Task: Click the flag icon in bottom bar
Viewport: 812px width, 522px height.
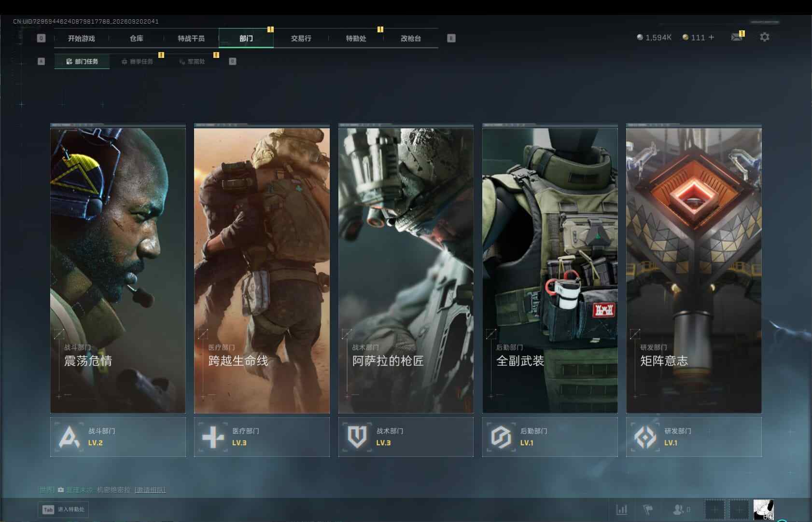Action: click(648, 509)
